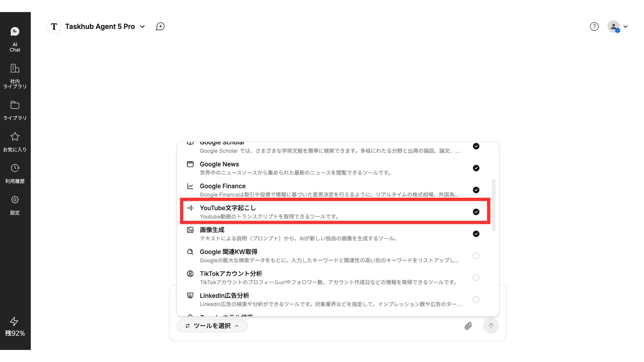Open AI Chat in sidebar
Viewport: 644px width, 362px height.
coord(15,40)
